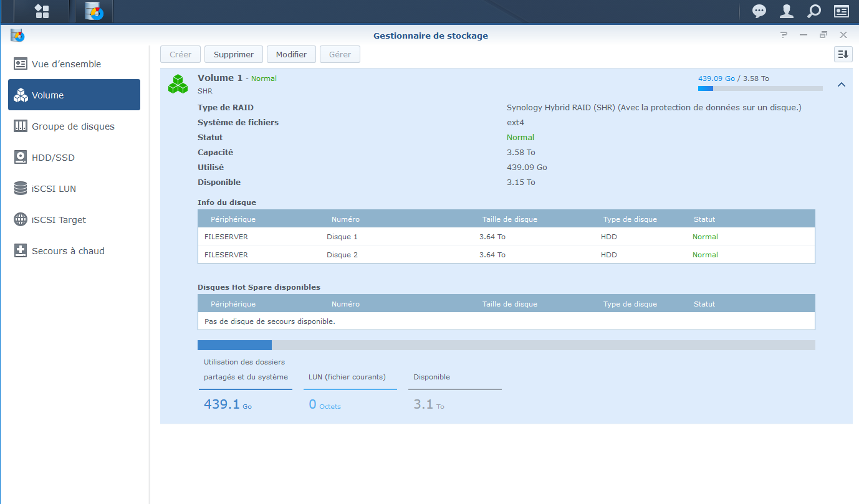The image size is (859, 504).
Task: Open the iSCSI LUN page
Action: point(54,189)
